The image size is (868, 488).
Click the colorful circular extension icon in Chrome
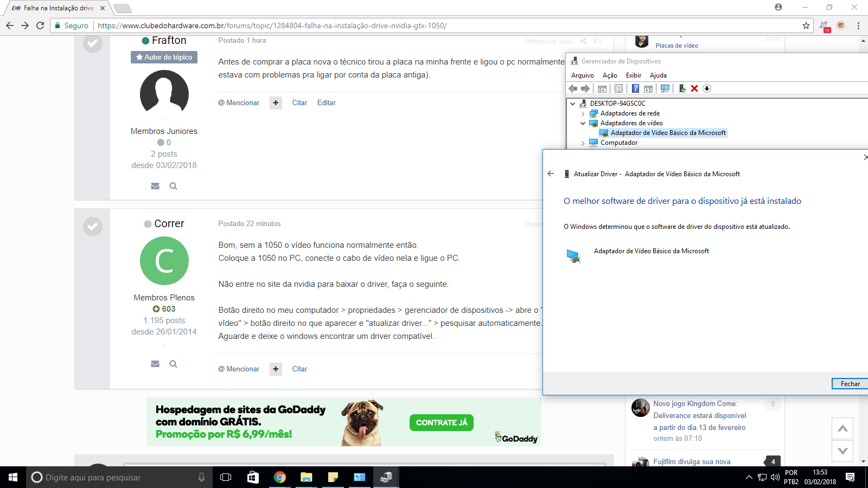click(x=841, y=25)
